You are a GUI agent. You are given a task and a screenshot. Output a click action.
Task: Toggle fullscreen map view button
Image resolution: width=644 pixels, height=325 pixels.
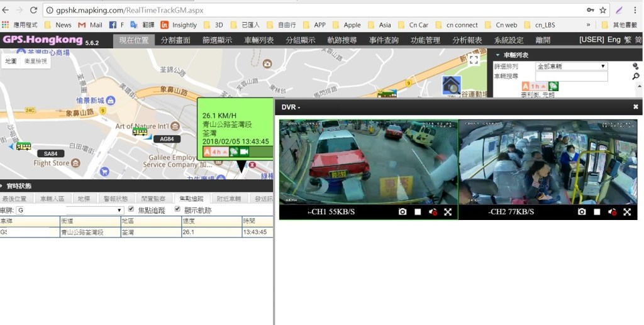[x=474, y=60]
